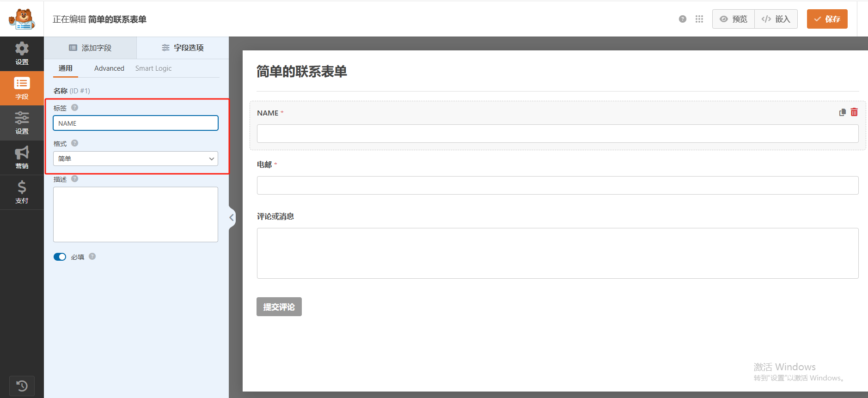The width and height of the screenshot is (868, 398).
Task: Click the 评论或消息 field label
Action: (x=275, y=216)
